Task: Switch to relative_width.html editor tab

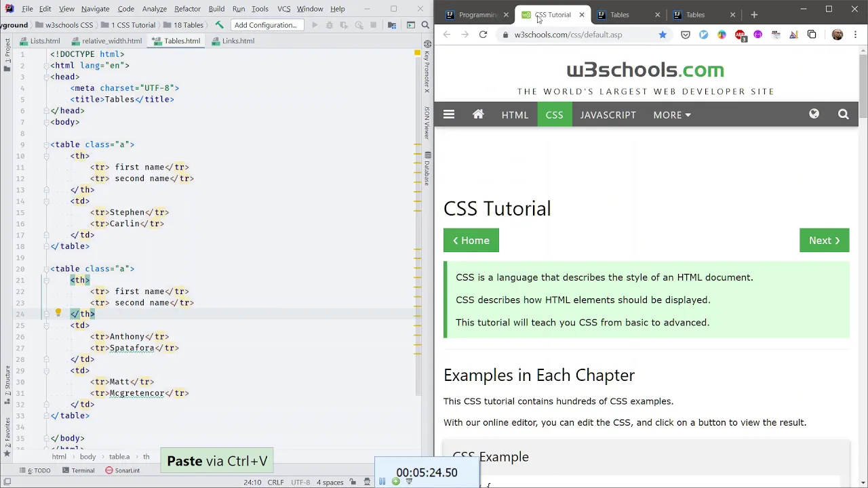Action: click(106, 41)
